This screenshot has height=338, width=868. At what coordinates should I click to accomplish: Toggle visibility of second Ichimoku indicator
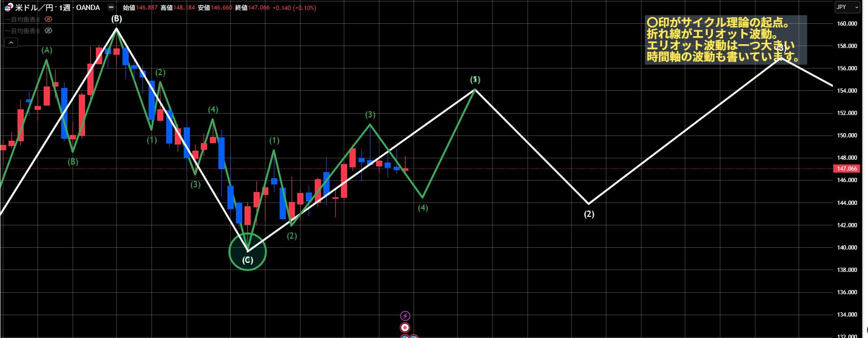(x=48, y=31)
